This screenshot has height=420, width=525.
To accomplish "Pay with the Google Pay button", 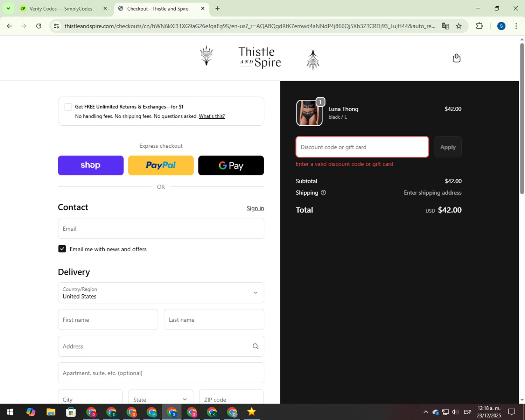I will click(231, 166).
